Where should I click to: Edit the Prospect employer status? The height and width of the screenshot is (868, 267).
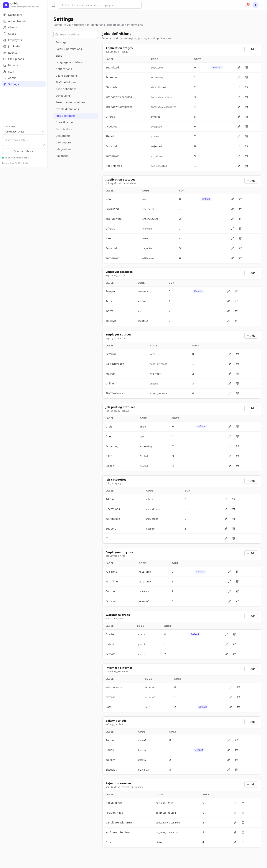228,291
